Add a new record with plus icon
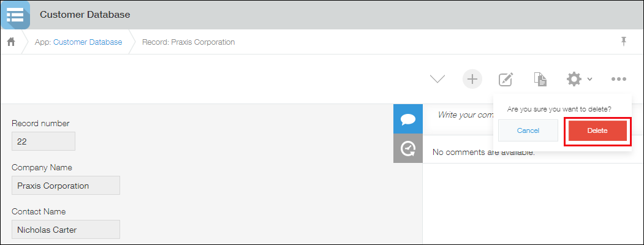644x245 pixels. click(472, 79)
